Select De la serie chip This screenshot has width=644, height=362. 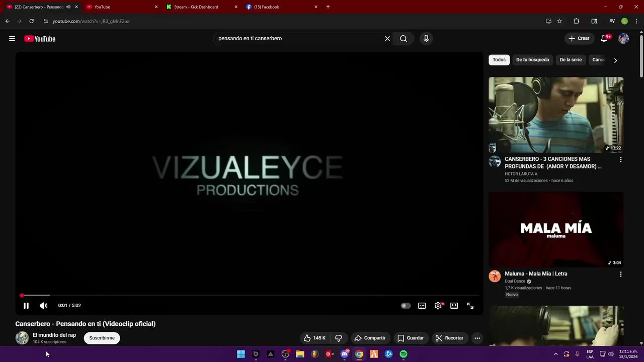(571, 60)
